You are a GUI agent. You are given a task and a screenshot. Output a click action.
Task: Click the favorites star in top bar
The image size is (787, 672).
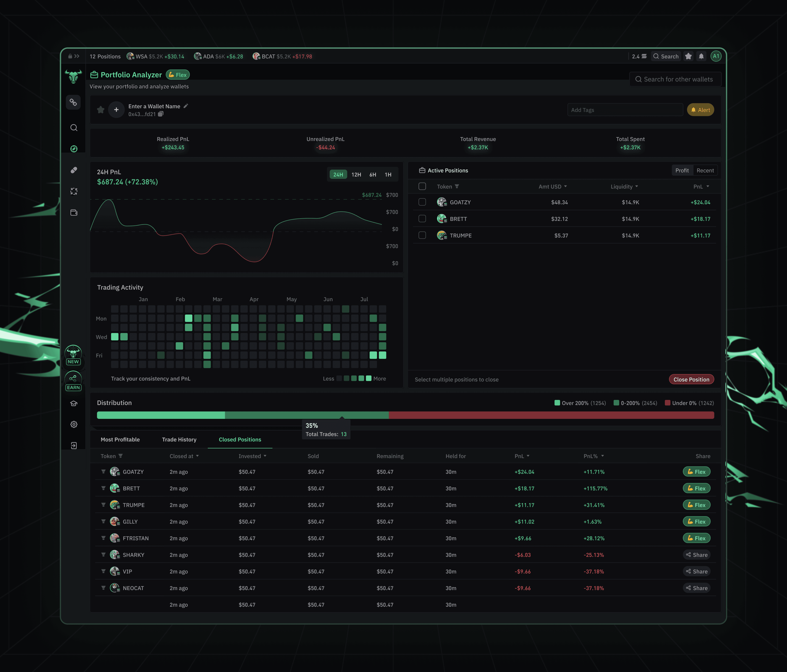click(x=688, y=56)
